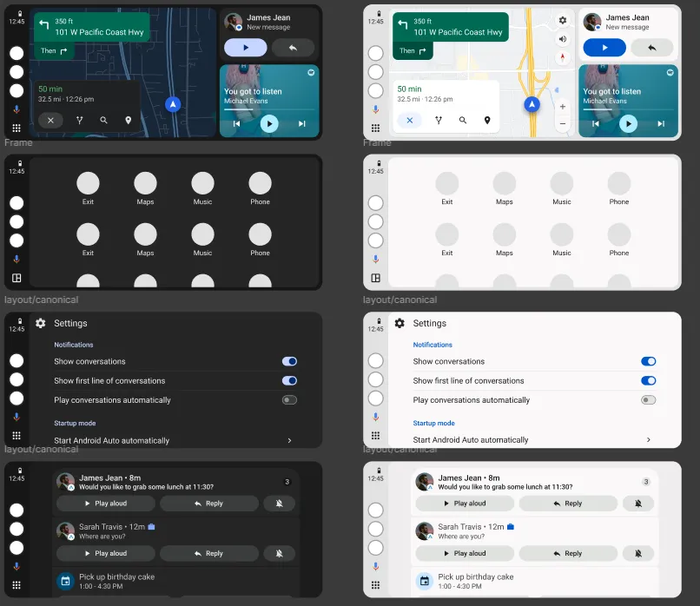Click Settings gear icon in dark settings header
Screen dimensions: 700x606
(41, 323)
